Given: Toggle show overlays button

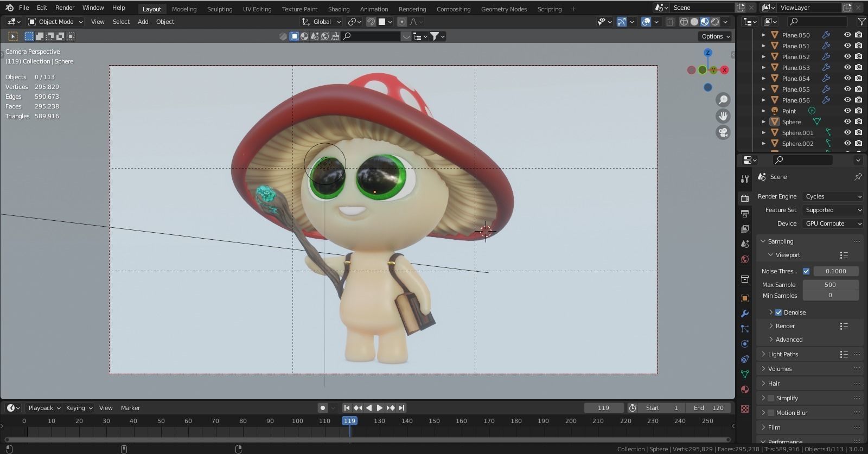Looking at the screenshot, I should pos(646,22).
